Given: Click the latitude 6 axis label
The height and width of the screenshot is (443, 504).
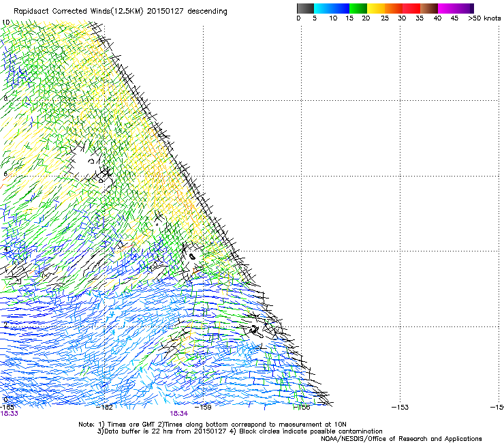Looking at the screenshot, I should 5,174.
